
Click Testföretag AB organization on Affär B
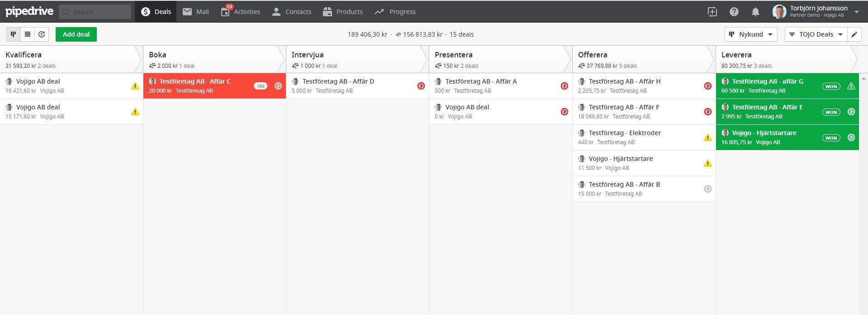(x=623, y=194)
